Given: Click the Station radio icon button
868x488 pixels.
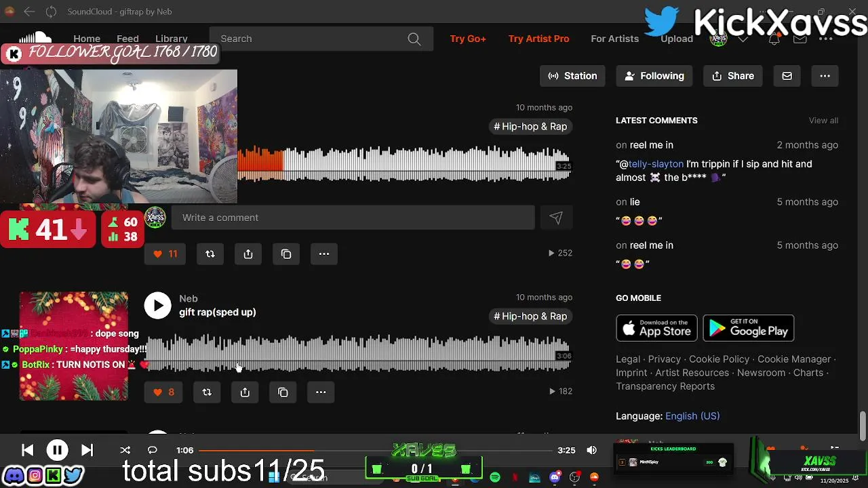Looking at the screenshot, I should [573, 76].
